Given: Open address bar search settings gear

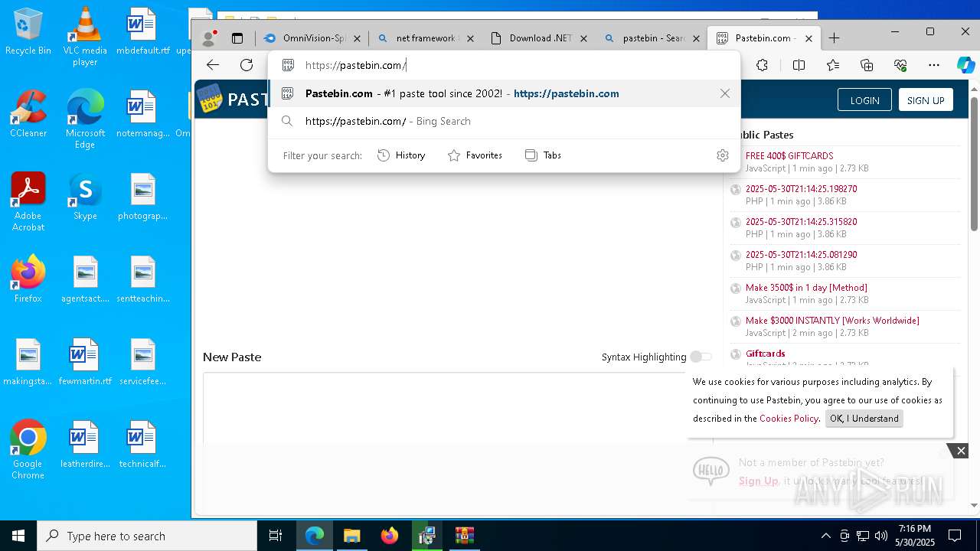Looking at the screenshot, I should point(723,155).
